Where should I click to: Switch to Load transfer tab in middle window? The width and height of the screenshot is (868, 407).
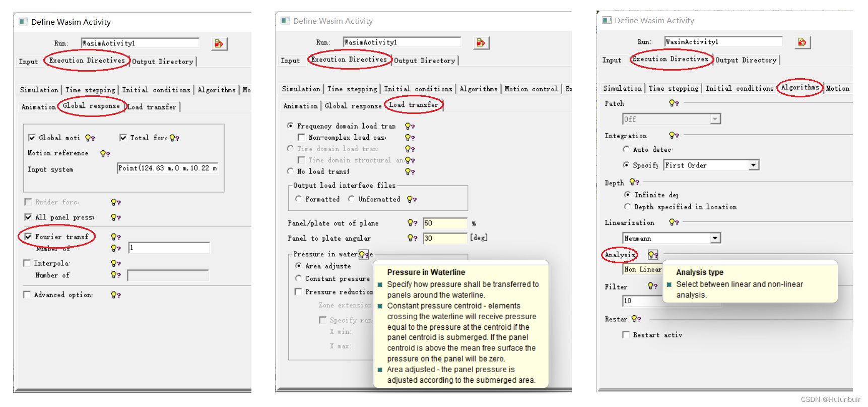click(x=414, y=105)
